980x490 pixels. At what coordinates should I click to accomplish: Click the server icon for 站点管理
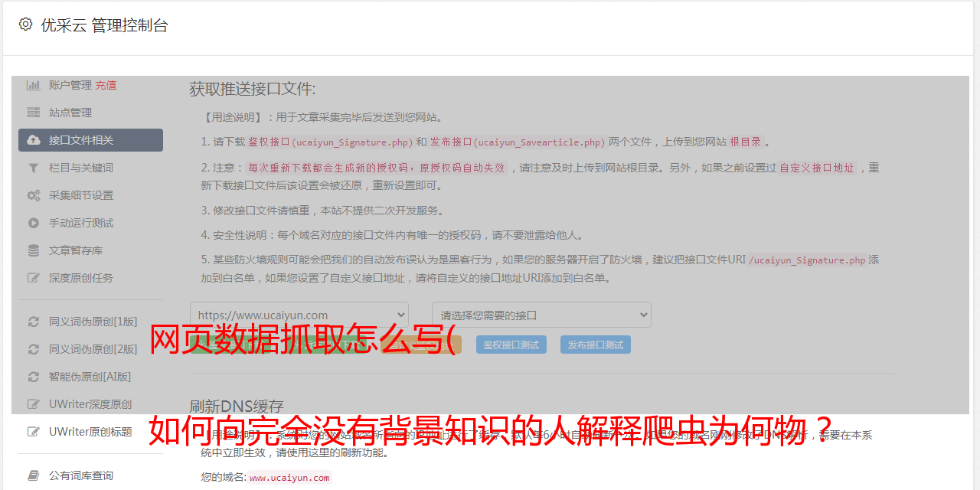tap(34, 113)
